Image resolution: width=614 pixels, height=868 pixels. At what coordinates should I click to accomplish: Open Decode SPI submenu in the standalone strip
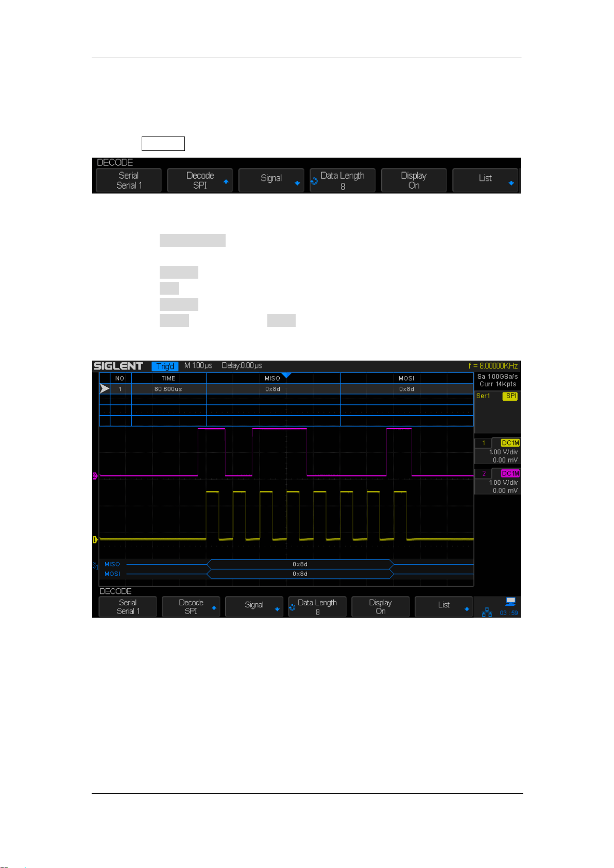[200, 180]
